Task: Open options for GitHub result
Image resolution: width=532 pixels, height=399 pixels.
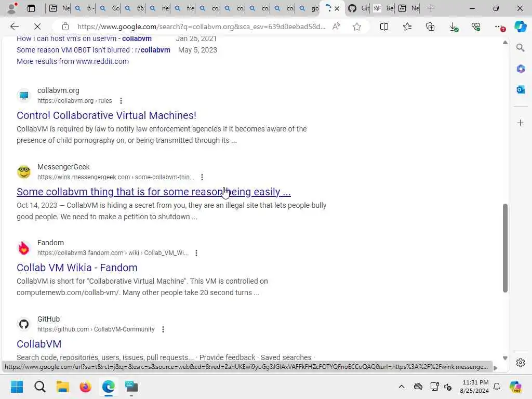Action: coord(163,329)
